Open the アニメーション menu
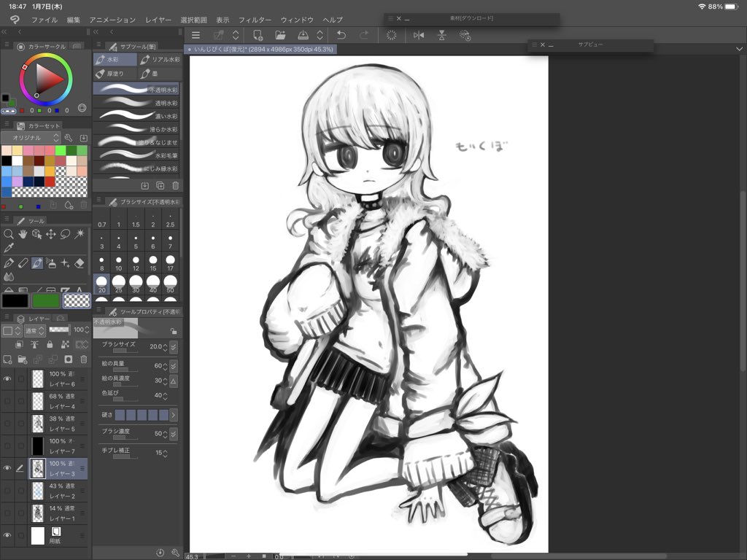The height and width of the screenshot is (560, 747). pos(112,20)
